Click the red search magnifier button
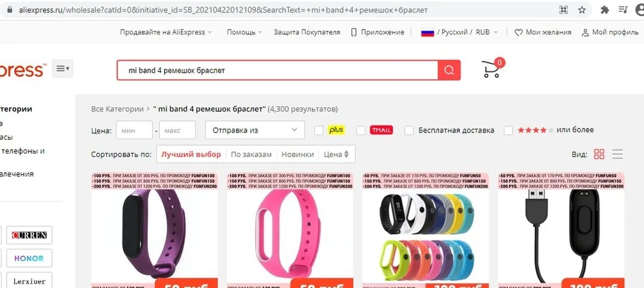 (x=449, y=70)
